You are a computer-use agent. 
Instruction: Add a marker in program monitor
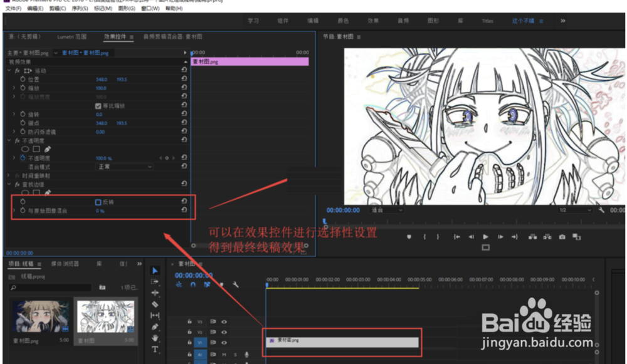409,237
